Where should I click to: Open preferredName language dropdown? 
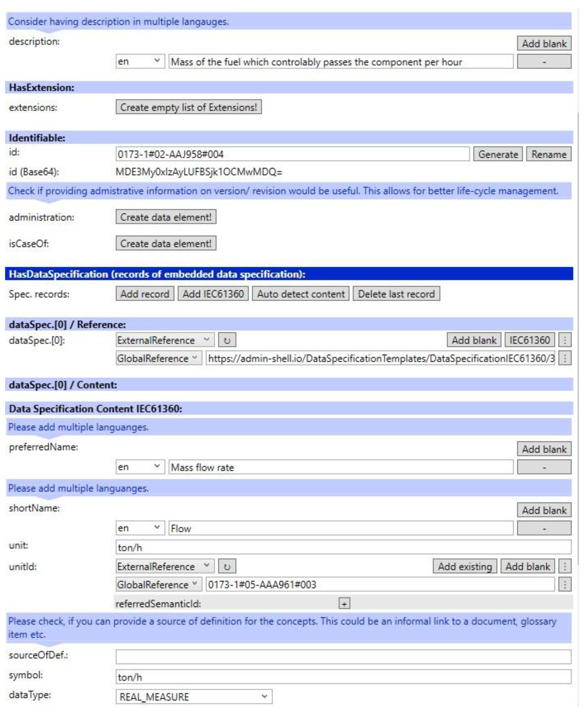coord(140,467)
